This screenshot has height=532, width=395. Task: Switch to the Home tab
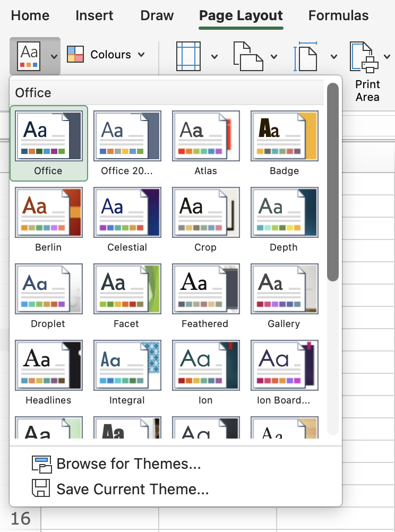[x=30, y=15]
